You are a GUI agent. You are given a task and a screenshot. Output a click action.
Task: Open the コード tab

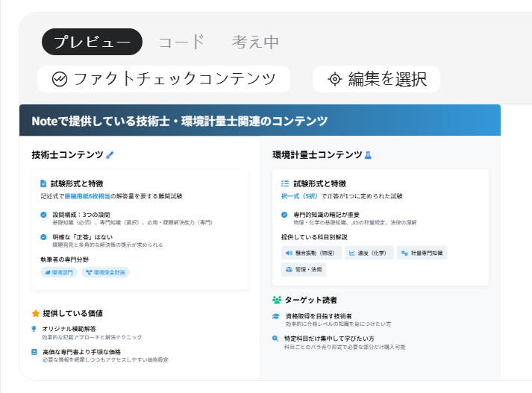[x=181, y=42]
